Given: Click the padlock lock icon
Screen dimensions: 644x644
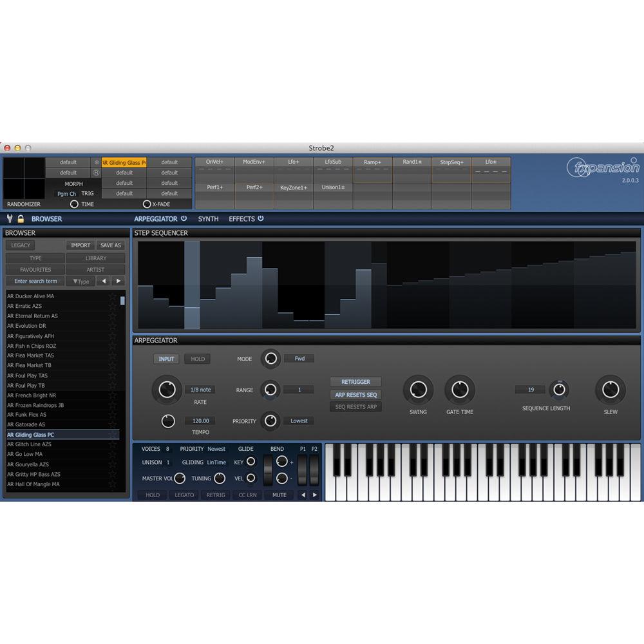Looking at the screenshot, I should (x=21, y=218).
